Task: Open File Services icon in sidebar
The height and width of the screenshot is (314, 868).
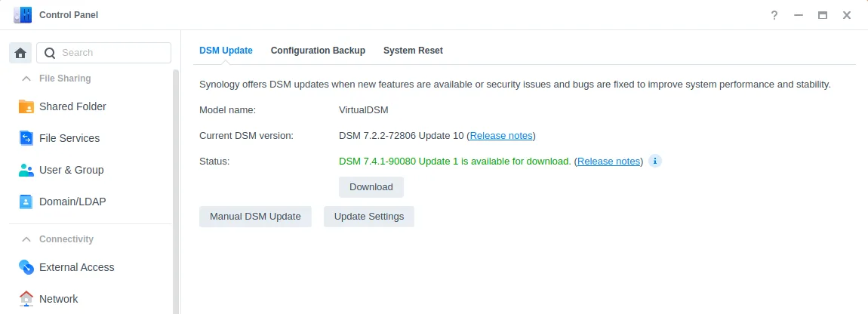Action: 26,138
